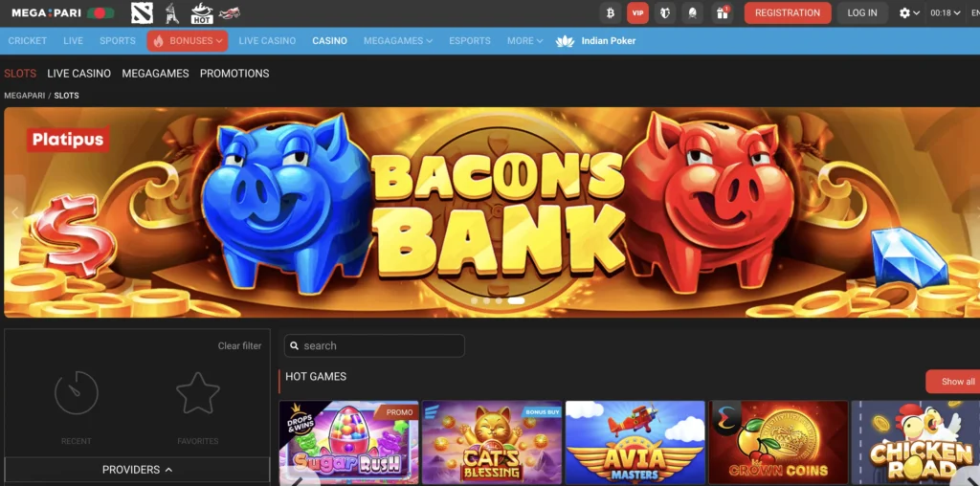Click the Clear filter link
980x486 pixels.
[x=239, y=345]
